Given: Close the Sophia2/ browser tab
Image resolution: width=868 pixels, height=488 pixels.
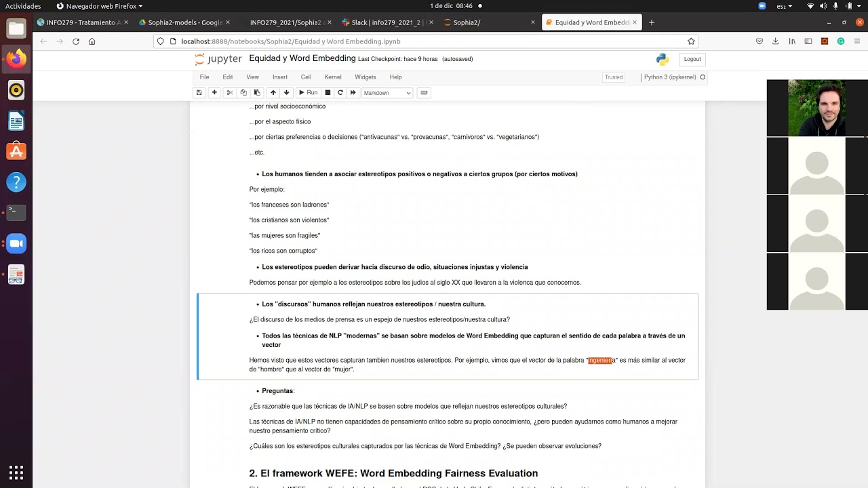Looking at the screenshot, I should (532, 22).
